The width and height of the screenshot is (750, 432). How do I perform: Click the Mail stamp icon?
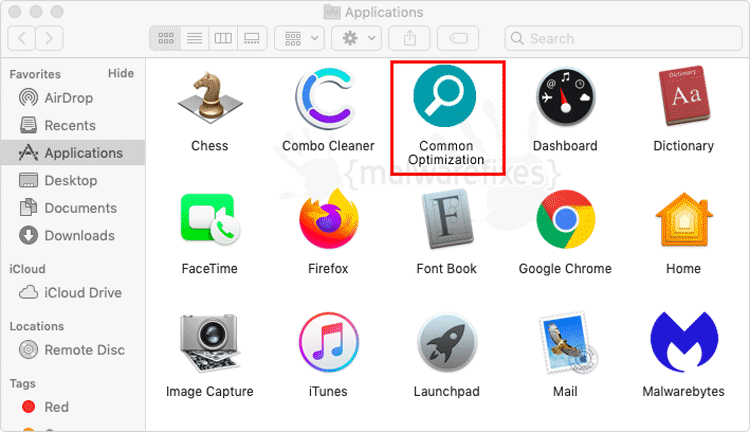point(567,343)
